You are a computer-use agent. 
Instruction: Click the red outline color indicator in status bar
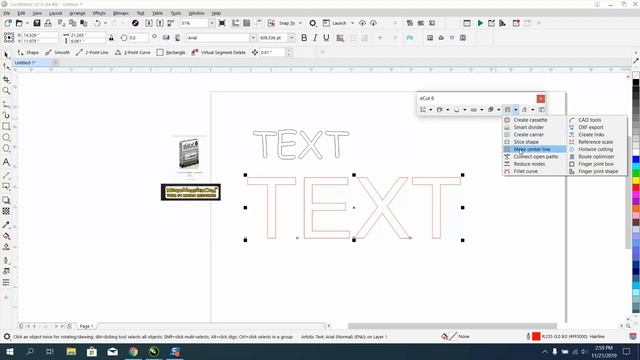tap(536, 336)
